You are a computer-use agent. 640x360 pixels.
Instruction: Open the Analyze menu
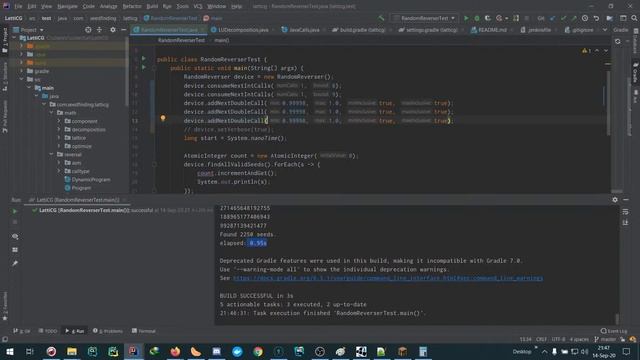[x=109, y=7]
